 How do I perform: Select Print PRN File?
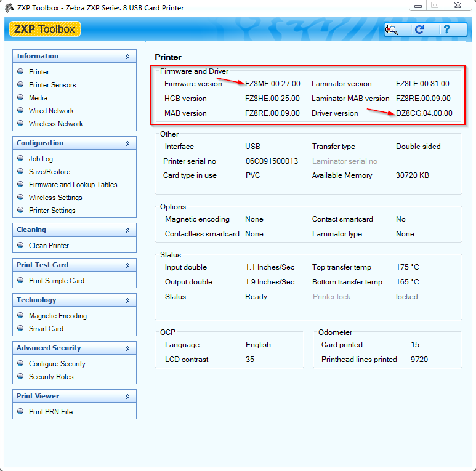click(50, 412)
